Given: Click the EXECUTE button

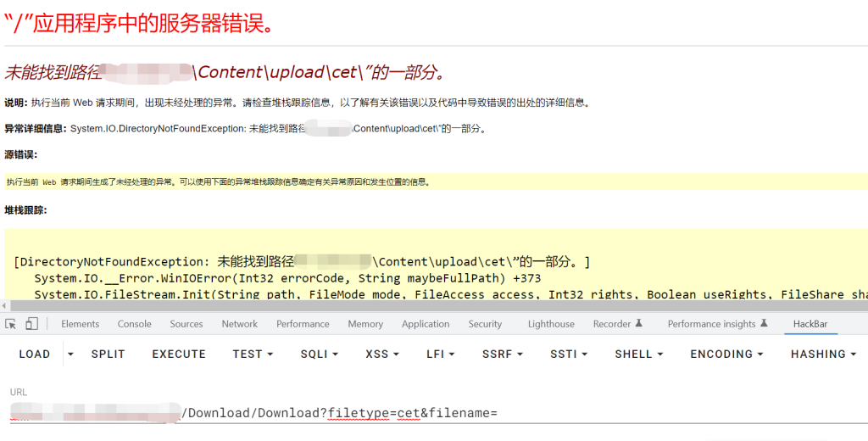Looking at the screenshot, I should point(179,354).
